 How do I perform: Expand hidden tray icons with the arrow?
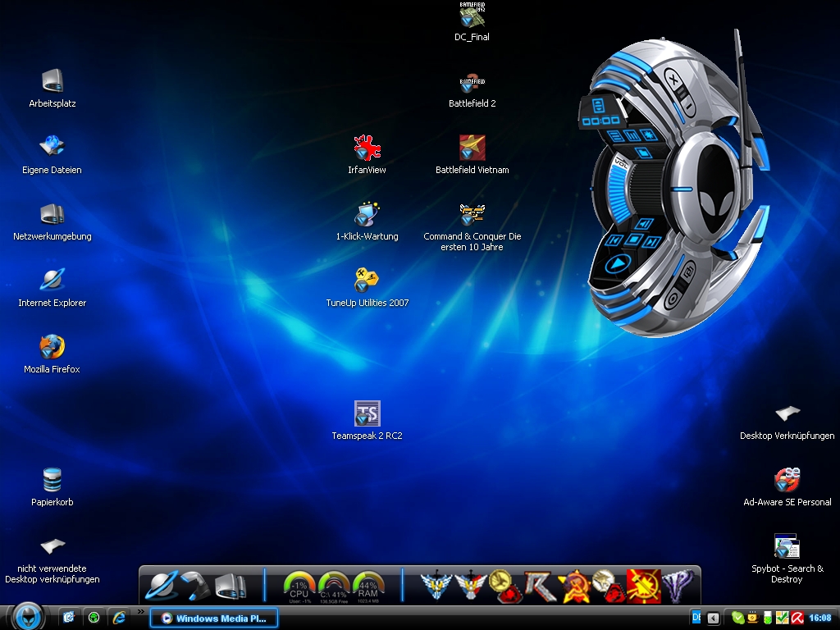pos(713,619)
